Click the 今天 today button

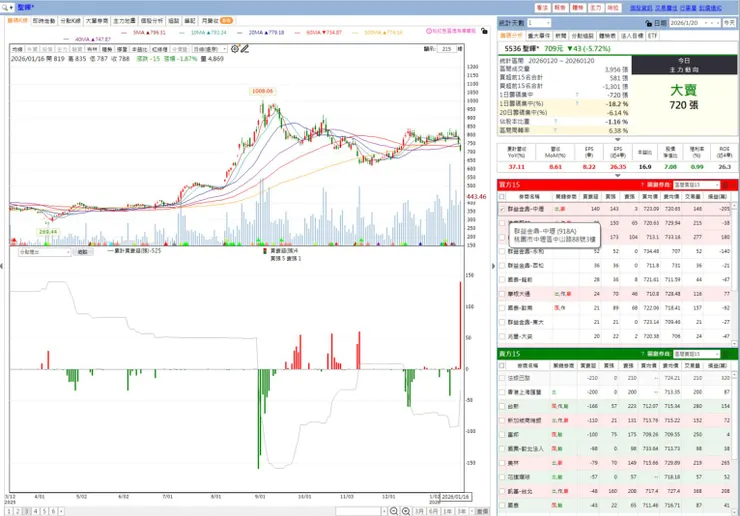tap(729, 23)
